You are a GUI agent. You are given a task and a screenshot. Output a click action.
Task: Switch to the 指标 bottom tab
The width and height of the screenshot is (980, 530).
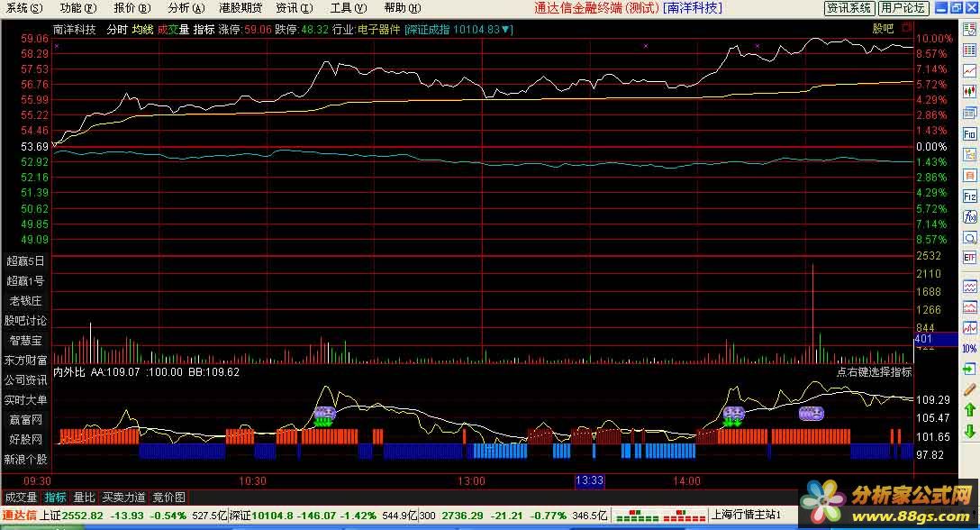coord(55,498)
